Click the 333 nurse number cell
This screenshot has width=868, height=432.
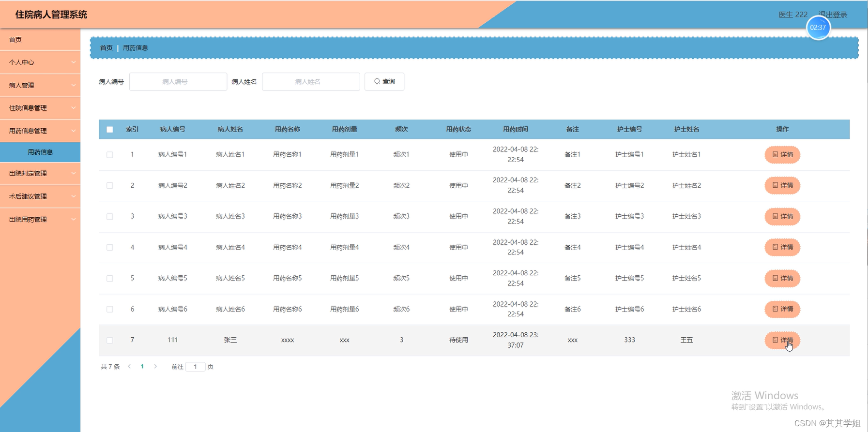tap(629, 340)
